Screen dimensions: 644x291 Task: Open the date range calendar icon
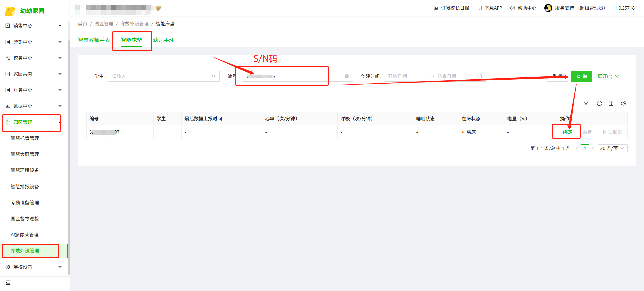(x=480, y=76)
